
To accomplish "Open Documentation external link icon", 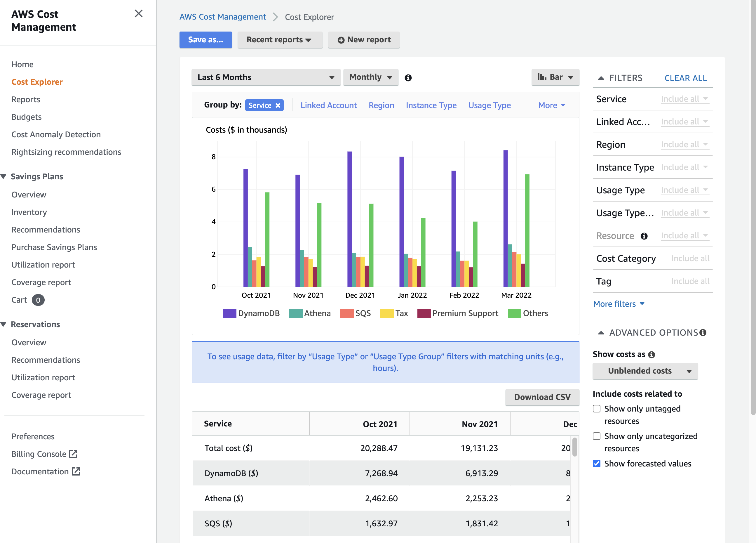I will click(x=76, y=471).
